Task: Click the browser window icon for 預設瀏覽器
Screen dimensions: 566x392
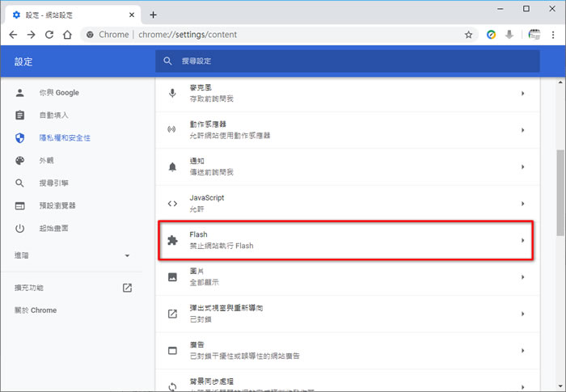Action: [x=20, y=206]
